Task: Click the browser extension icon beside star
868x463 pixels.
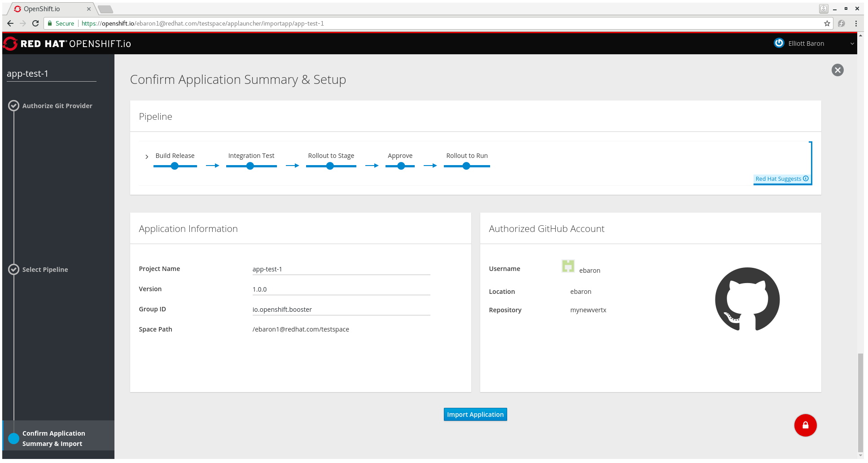Action: coord(842,23)
